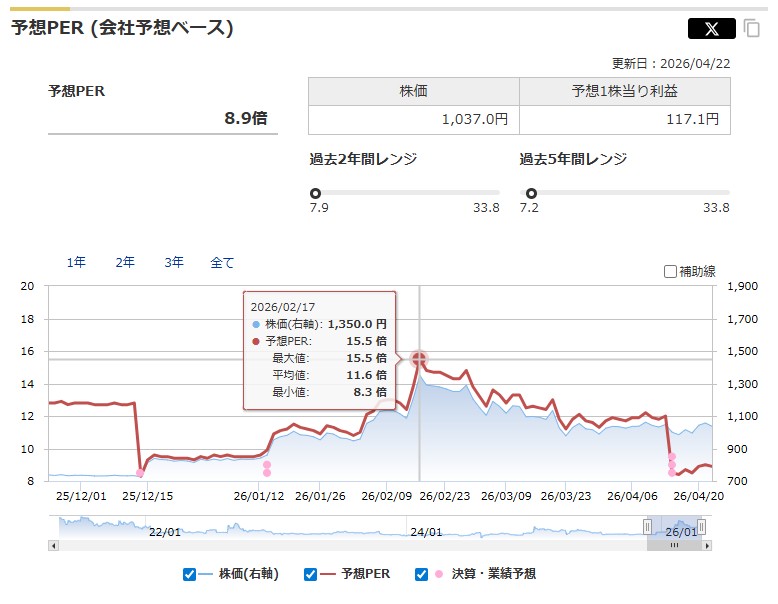The width and height of the screenshot is (778, 604).
Task: Click the highlighted 2026/02/17 PER peak point
Action: coord(419,359)
